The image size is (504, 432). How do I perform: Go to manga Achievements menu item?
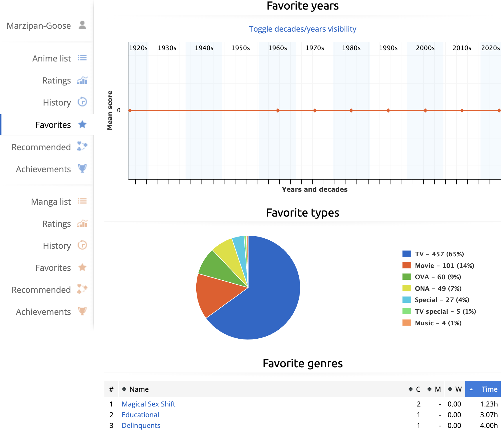[43, 312]
